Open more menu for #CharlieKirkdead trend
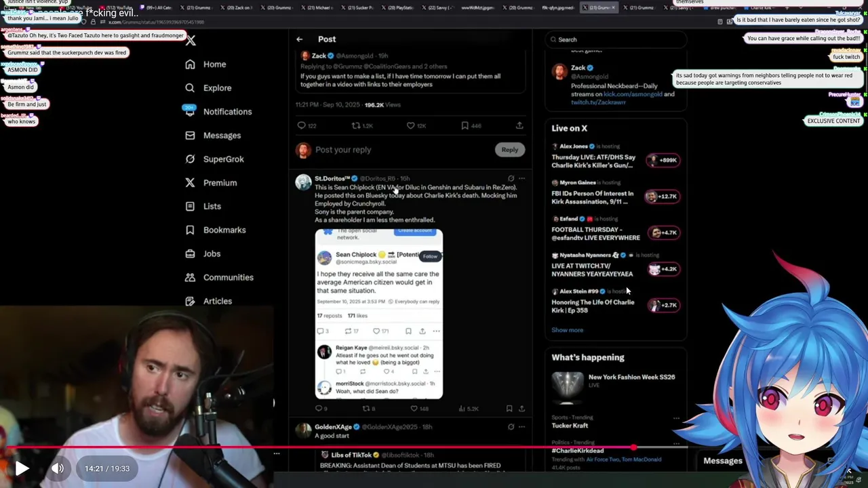Image resolution: width=868 pixels, height=488 pixels. click(676, 443)
